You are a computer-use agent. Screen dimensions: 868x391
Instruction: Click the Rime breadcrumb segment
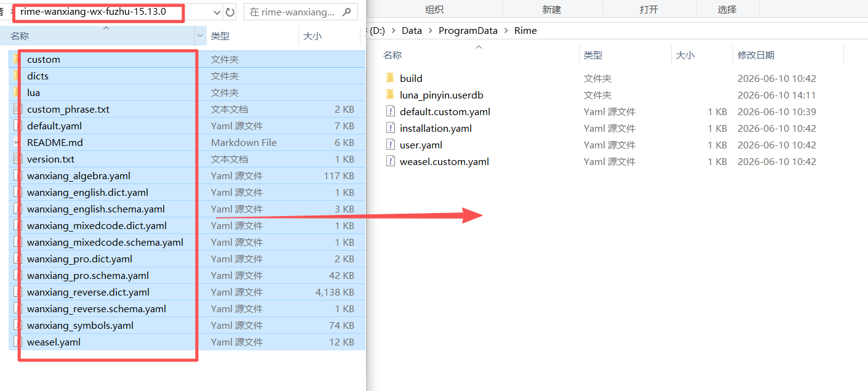[525, 30]
